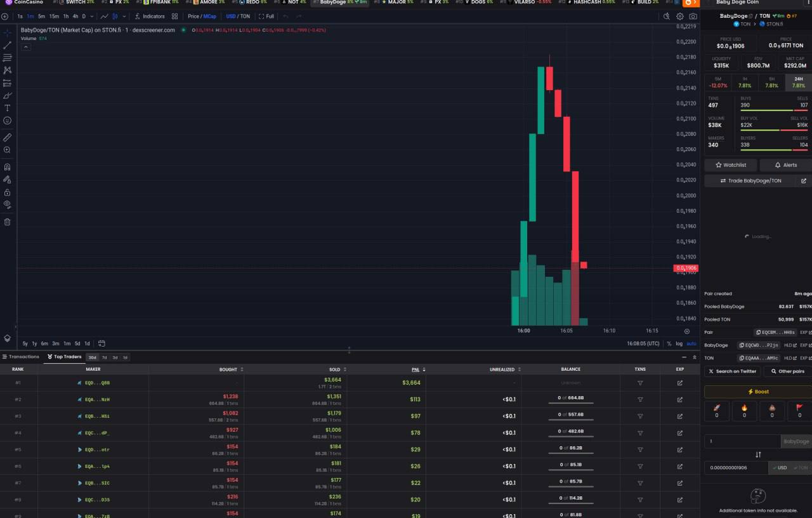Open Other pairs search

pos(788,371)
